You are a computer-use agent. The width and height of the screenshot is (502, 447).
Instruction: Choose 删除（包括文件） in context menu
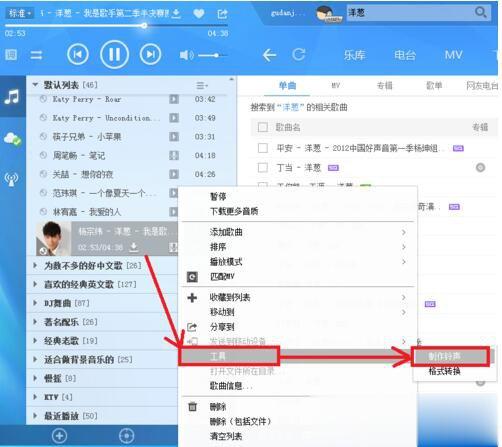point(240,422)
